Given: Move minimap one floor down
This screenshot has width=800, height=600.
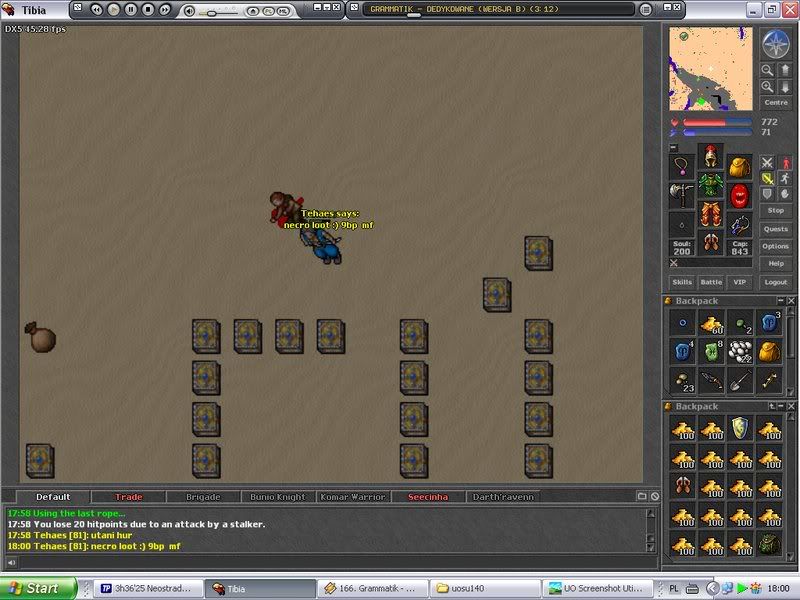Looking at the screenshot, I should click(x=785, y=87).
